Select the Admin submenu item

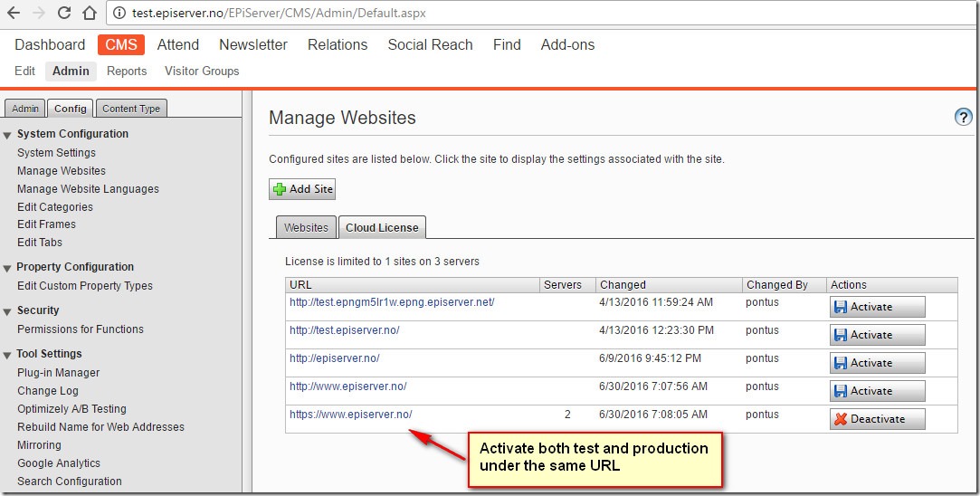coord(71,71)
